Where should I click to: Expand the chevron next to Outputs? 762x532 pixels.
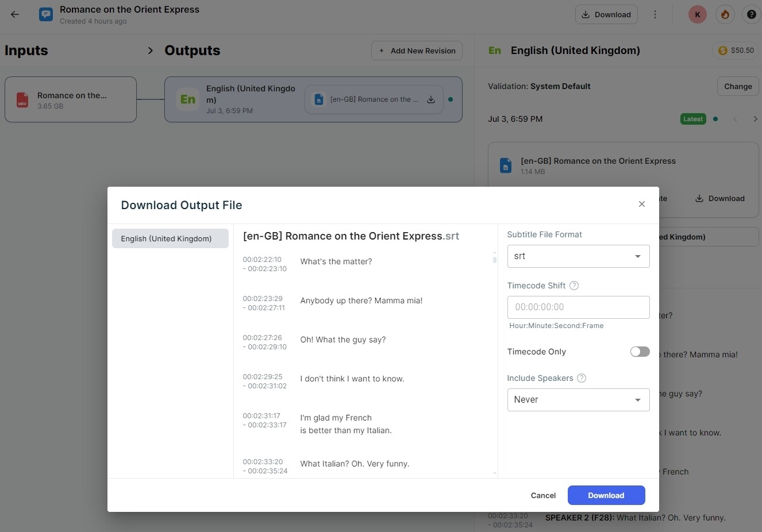pos(150,51)
